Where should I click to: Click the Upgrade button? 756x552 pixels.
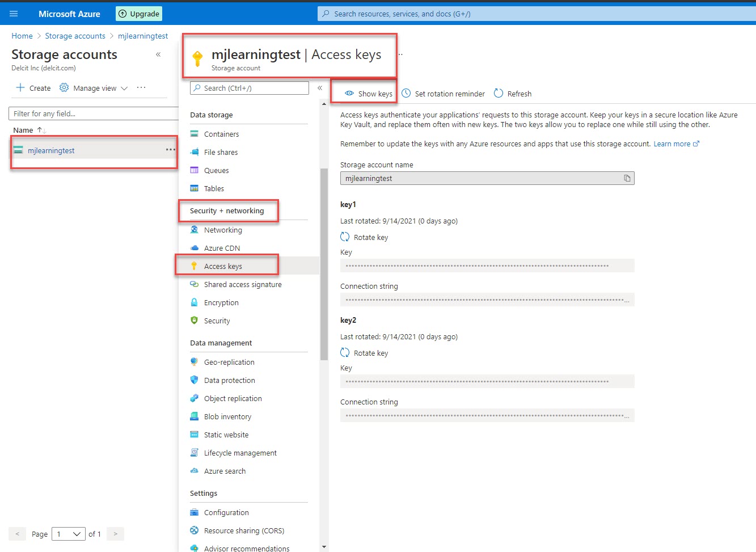click(x=138, y=13)
